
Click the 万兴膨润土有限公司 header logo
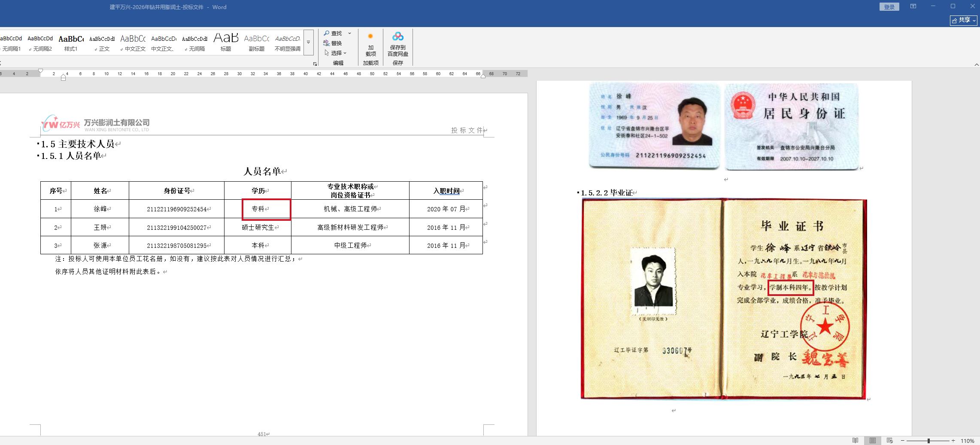click(96, 123)
